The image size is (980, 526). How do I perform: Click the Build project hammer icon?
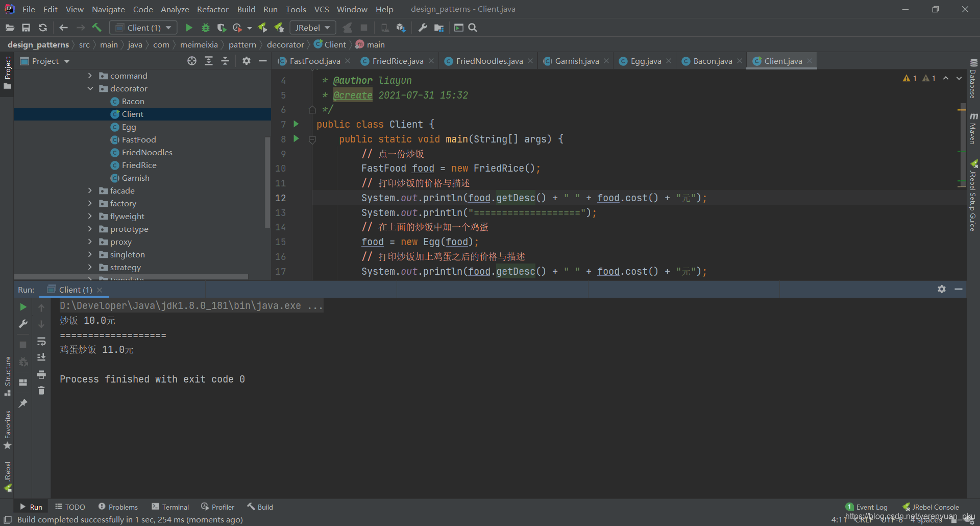click(x=97, y=28)
